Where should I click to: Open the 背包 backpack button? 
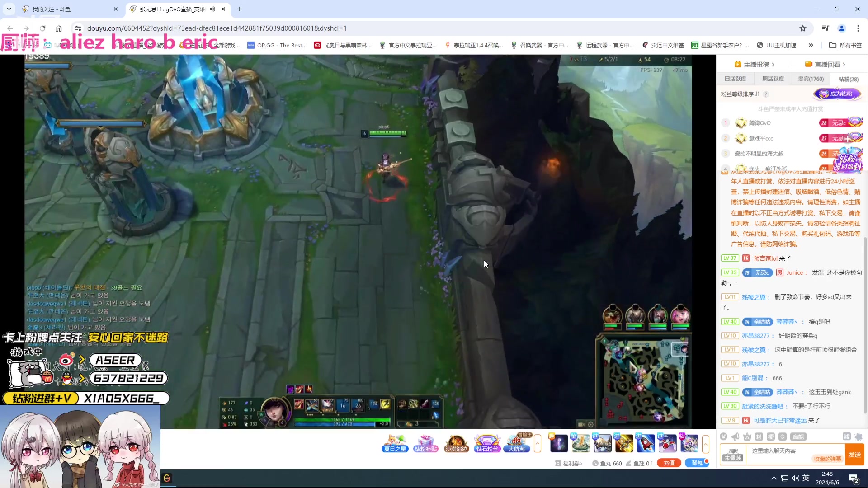(697, 463)
